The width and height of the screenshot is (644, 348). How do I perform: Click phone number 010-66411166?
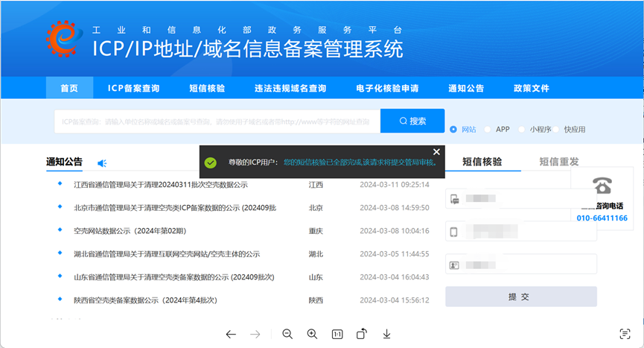point(602,218)
